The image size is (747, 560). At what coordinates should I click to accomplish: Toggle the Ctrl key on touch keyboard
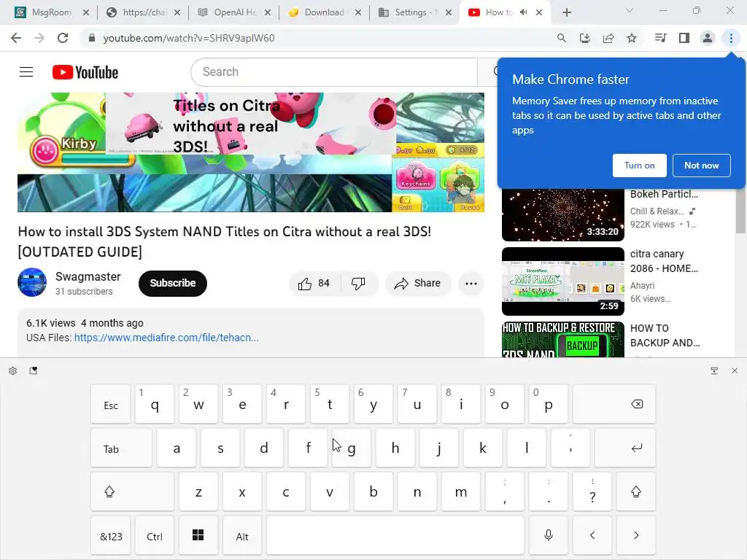(155, 536)
